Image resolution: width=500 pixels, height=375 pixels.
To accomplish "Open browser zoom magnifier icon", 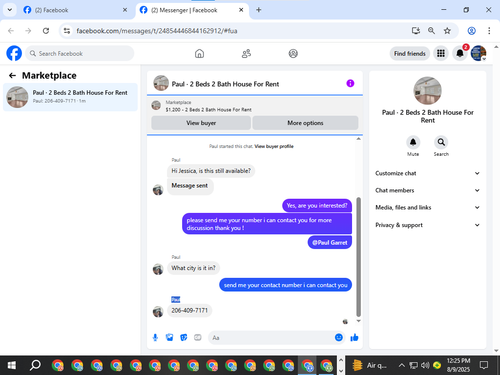I will click(x=431, y=31).
